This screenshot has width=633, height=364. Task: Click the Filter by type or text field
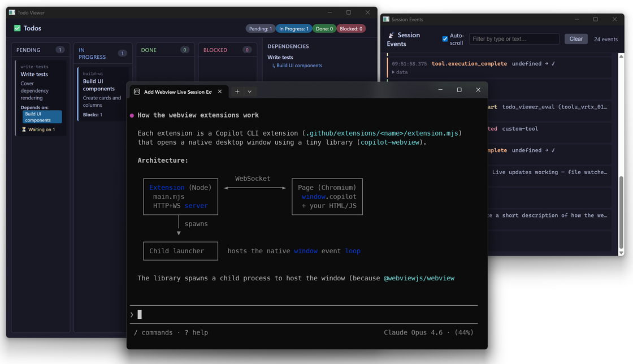[514, 39]
